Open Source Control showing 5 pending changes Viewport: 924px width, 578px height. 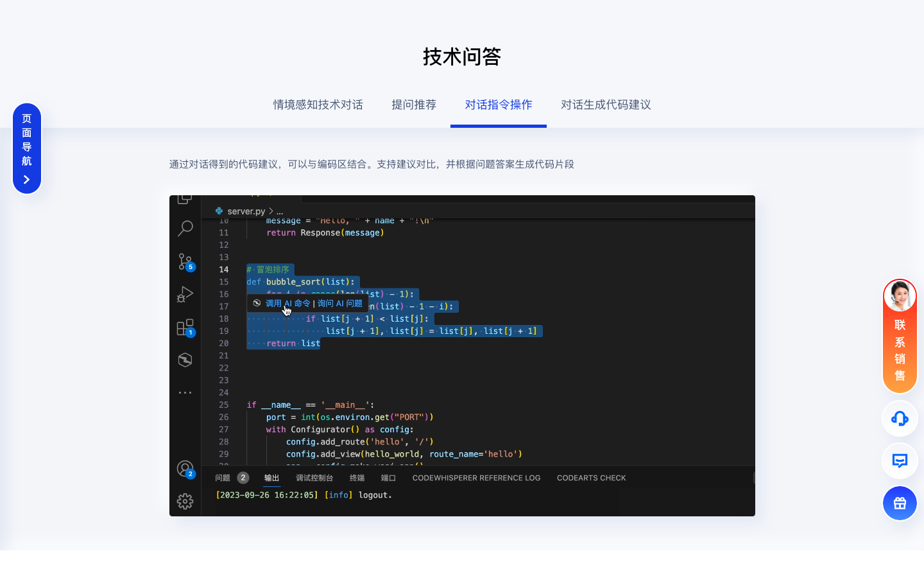point(185,261)
